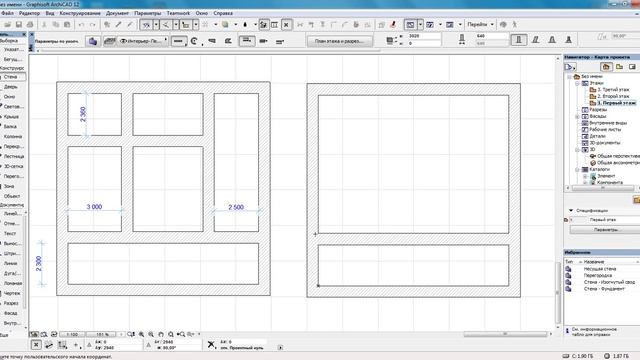Open the Параметры menu
640x360 pixels.
point(148,13)
